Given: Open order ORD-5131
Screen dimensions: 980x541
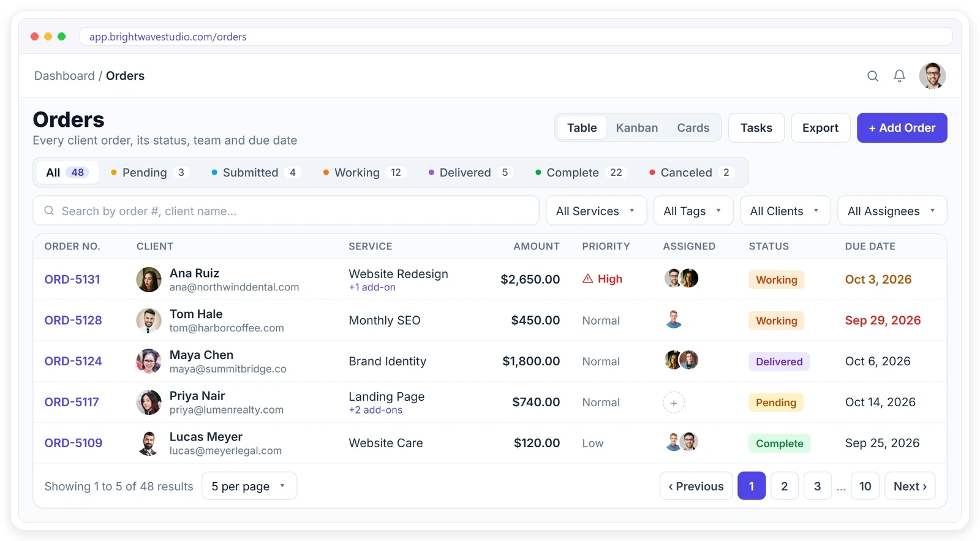Looking at the screenshot, I should click(x=72, y=279).
